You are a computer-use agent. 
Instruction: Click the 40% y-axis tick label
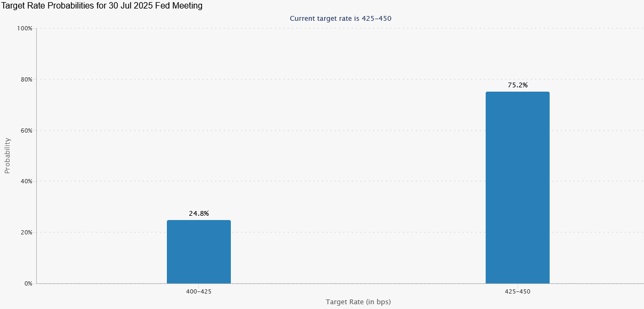point(26,181)
